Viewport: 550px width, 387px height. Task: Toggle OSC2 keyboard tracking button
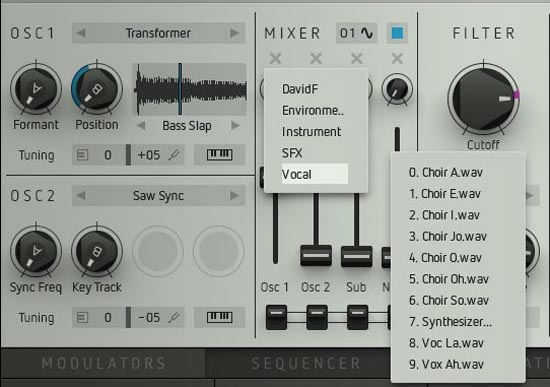220,318
